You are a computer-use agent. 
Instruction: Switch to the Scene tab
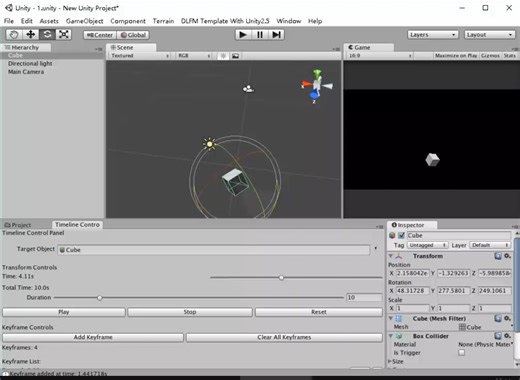pyautogui.click(x=131, y=47)
